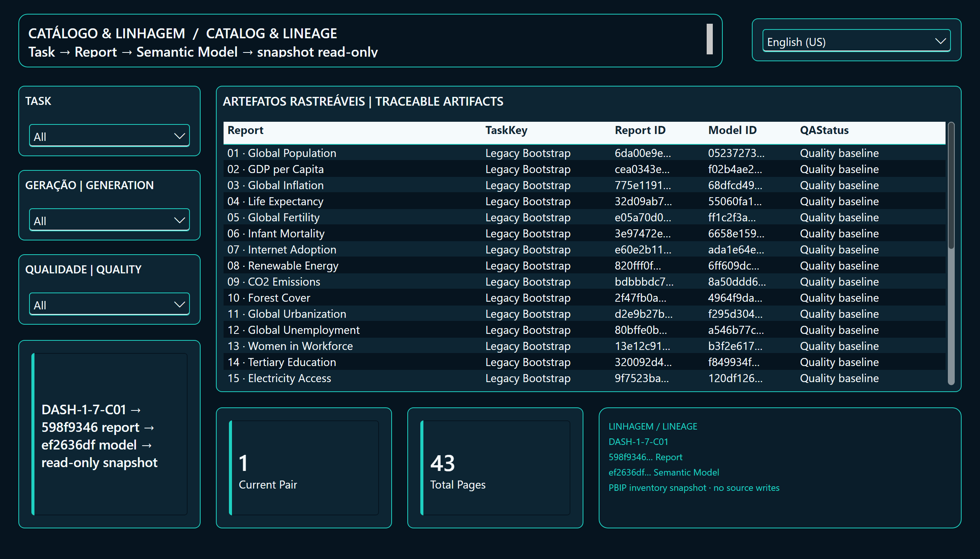Click the 598f9346... Report lineage line
This screenshot has width=980, height=559.
645,457
